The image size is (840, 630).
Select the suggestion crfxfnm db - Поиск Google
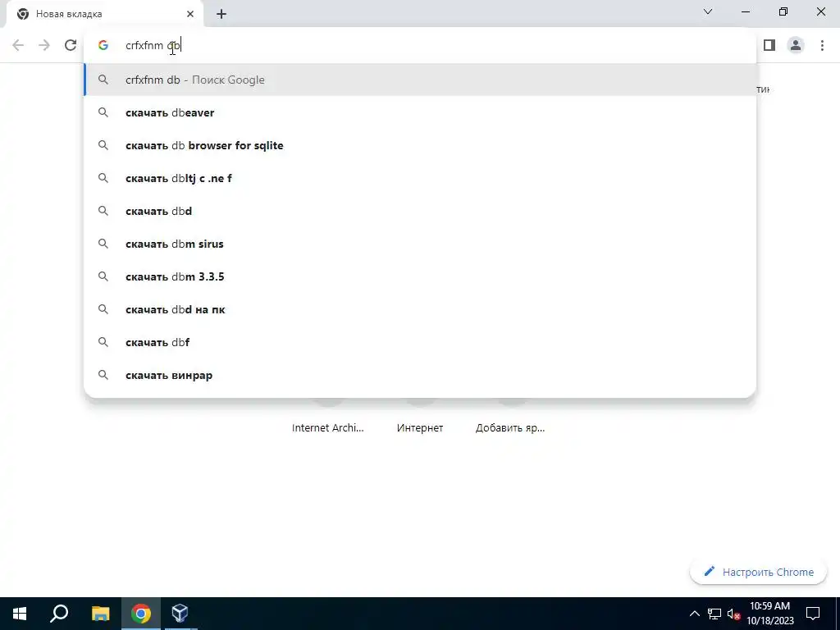tap(420, 80)
